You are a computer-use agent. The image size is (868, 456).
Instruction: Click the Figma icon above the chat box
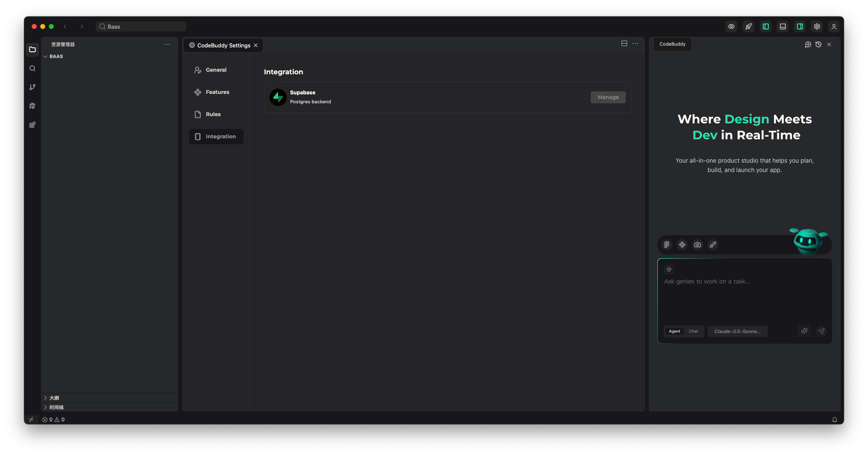[666, 245]
